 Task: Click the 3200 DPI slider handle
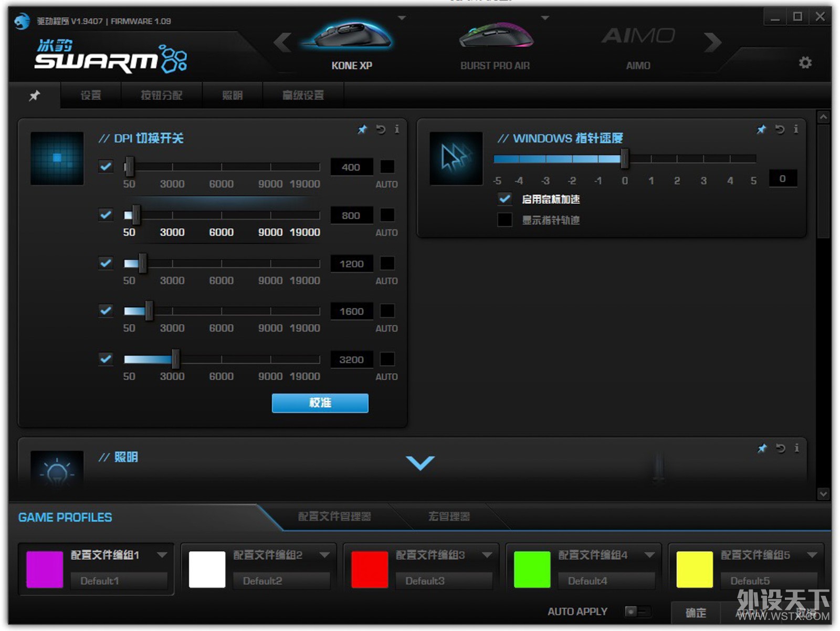tap(175, 359)
